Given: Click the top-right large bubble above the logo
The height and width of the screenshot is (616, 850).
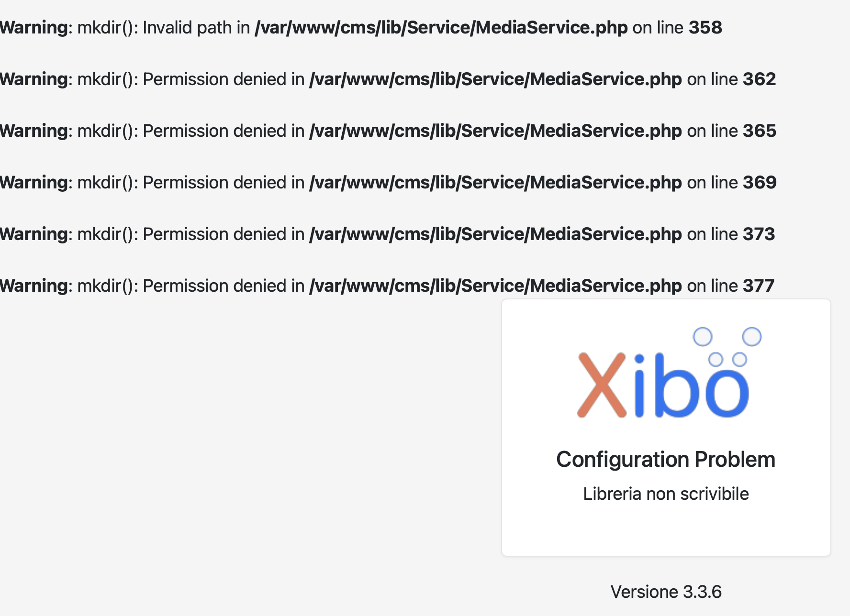Looking at the screenshot, I should pos(752,337).
